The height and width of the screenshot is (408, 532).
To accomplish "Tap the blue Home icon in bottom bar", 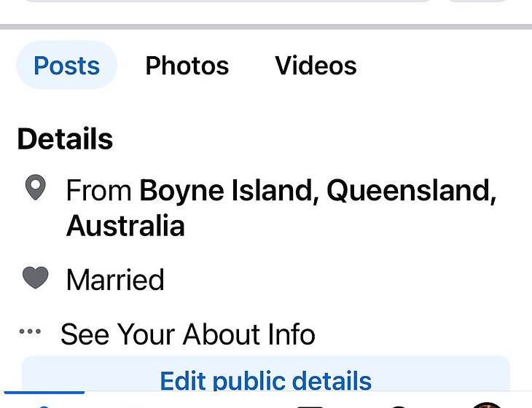I will (44, 405).
